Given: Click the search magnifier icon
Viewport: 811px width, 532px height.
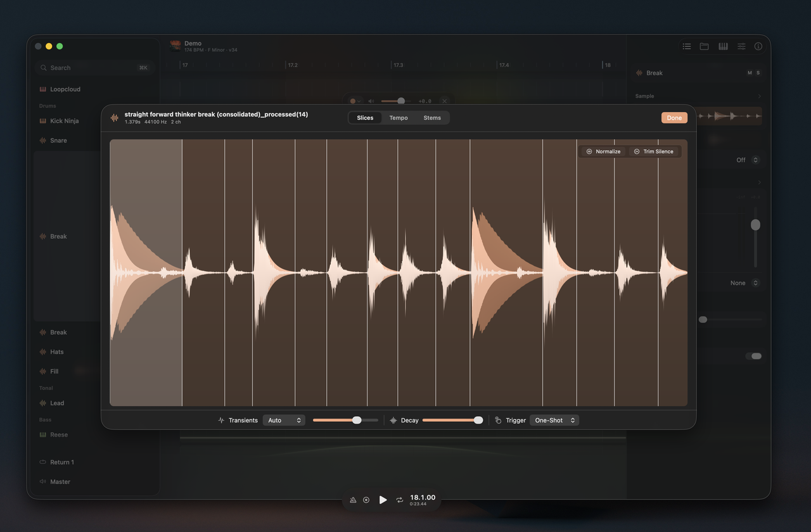Looking at the screenshot, I should pyautogui.click(x=44, y=68).
